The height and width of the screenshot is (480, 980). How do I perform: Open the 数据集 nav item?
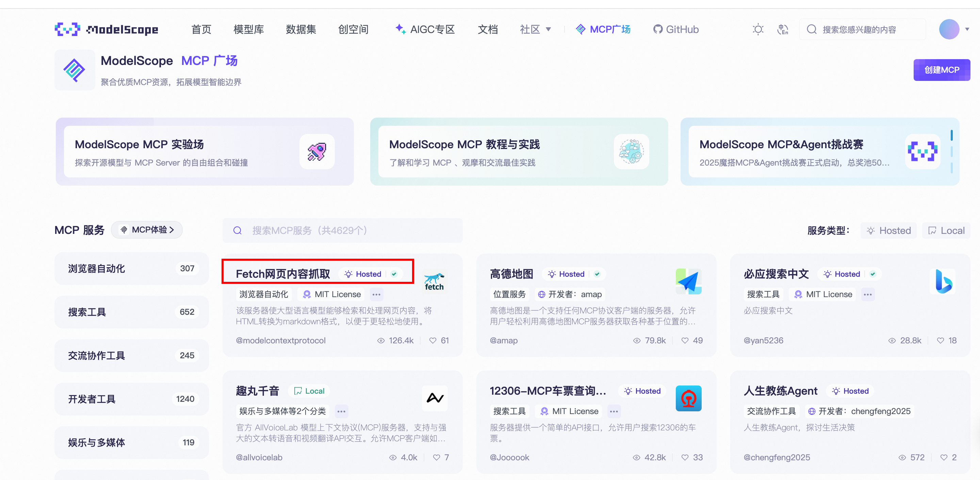click(x=301, y=29)
